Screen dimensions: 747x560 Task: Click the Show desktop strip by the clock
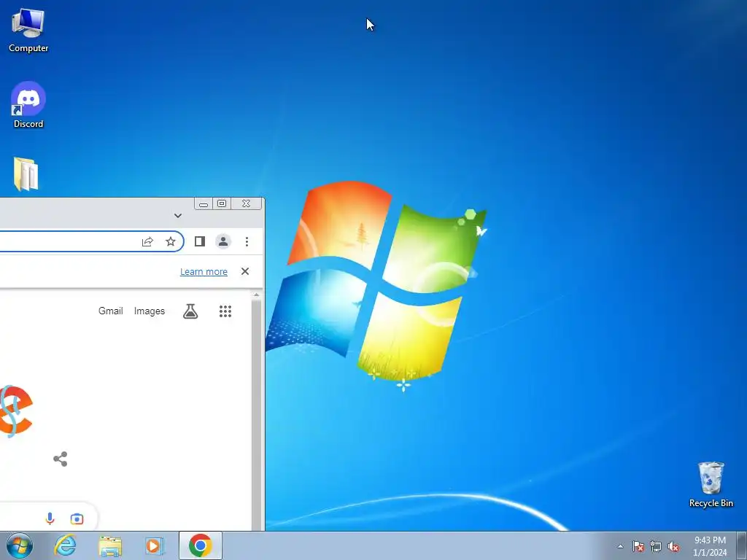[742, 545]
